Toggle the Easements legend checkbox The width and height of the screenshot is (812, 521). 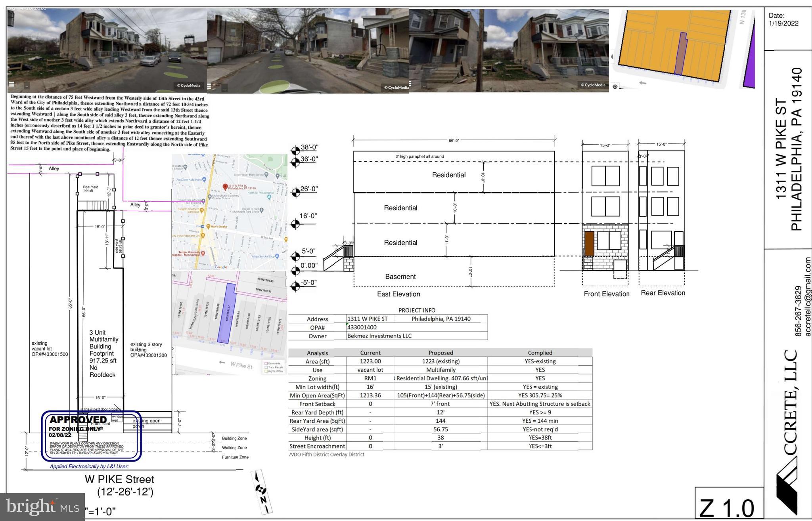(x=266, y=363)
